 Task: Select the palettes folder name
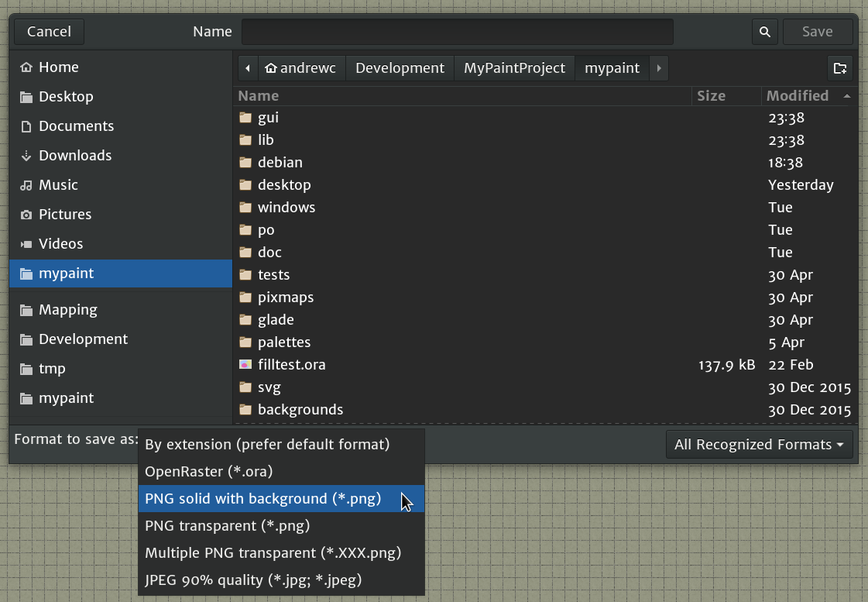pos(284,342)
